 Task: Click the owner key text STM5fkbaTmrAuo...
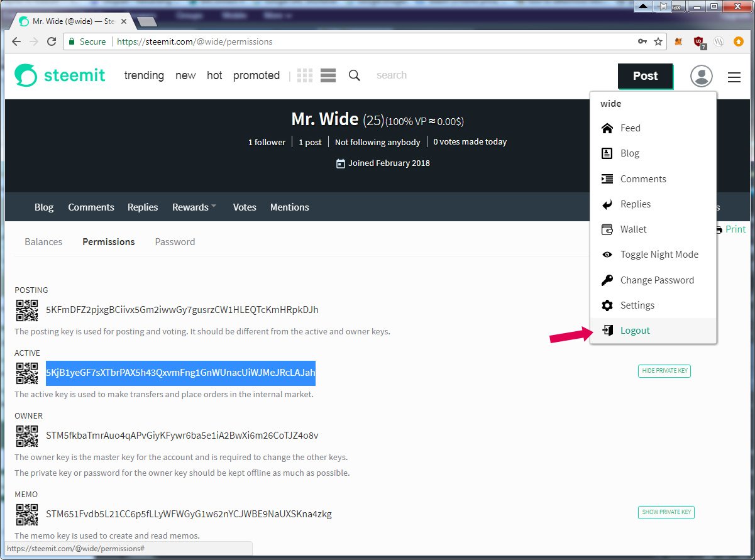182,436
